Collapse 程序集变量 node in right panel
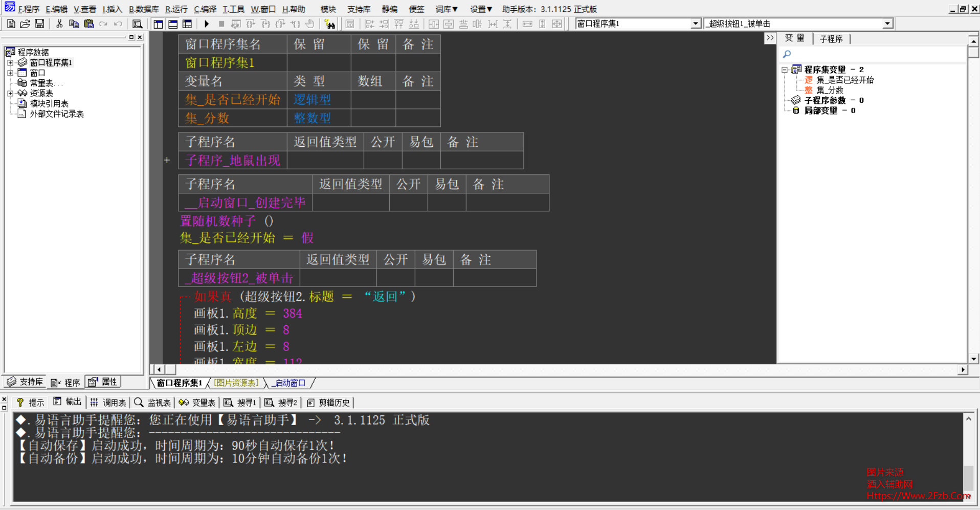This screenshot has width=980, height=510. pyautogui.click(x=785, y=70)
